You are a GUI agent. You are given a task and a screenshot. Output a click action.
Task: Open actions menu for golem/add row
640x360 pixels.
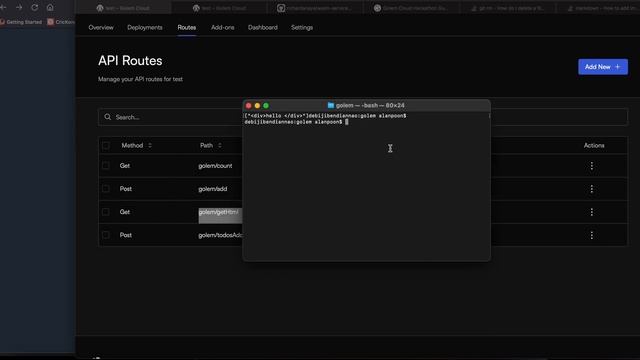pyautogui.click(x=591, y=189)
